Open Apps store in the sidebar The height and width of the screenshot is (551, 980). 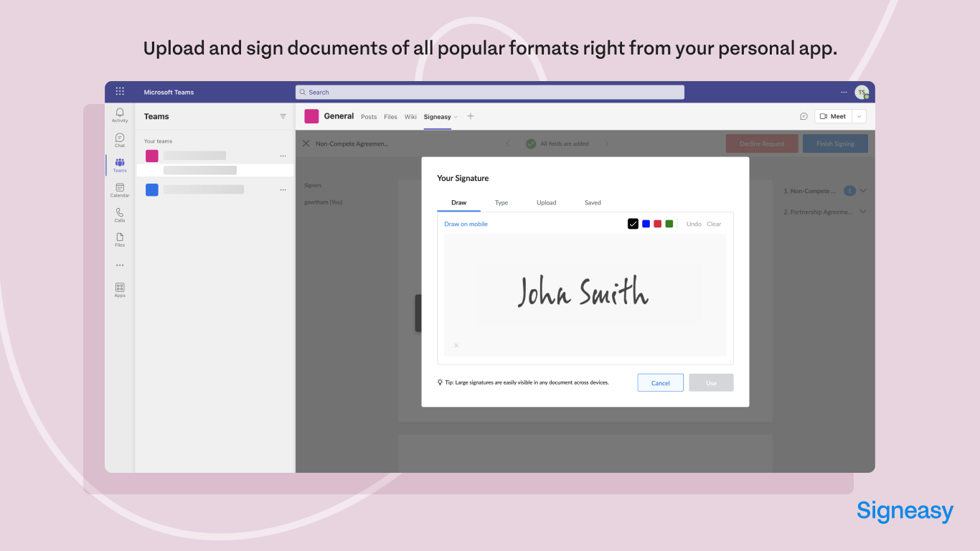120,290
